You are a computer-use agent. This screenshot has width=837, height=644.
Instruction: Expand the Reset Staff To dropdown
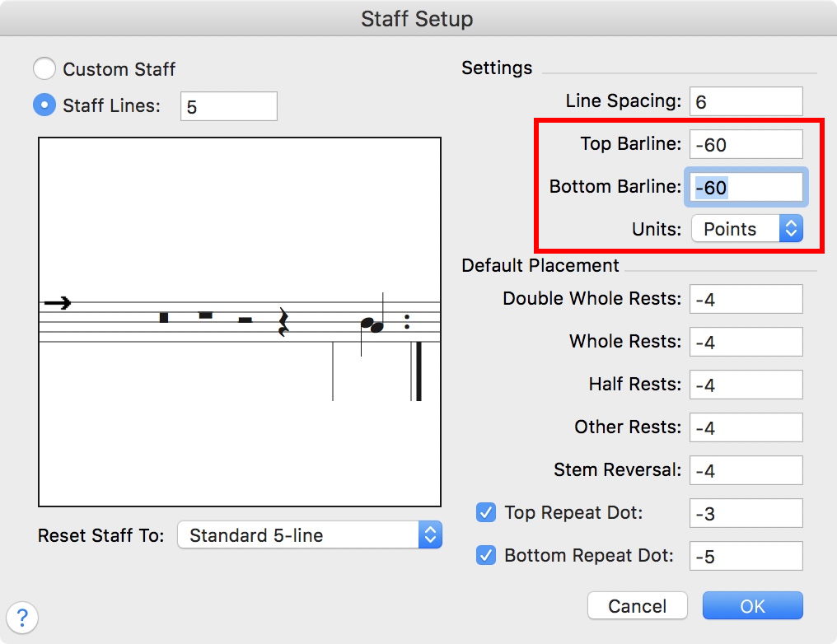coord(311,535)
